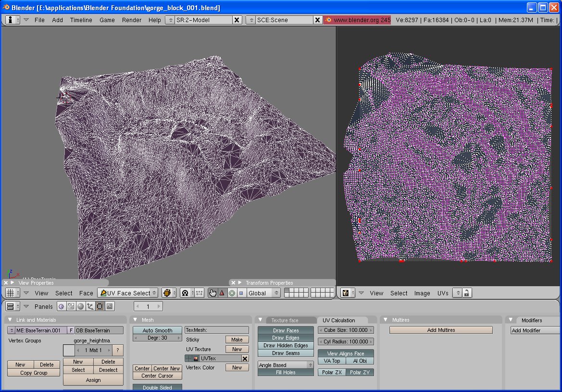Select the translate manipulator triangle icon
This screenshot has width=562, height=392.
click(x=222, y=293)
